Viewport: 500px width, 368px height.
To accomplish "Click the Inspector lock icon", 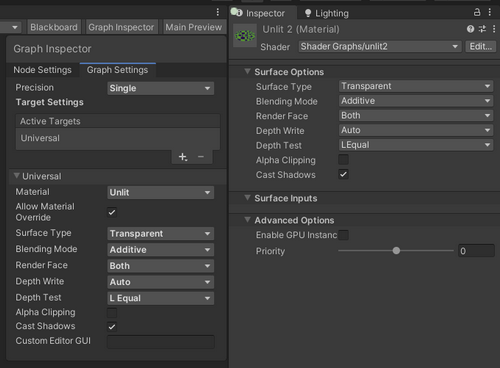I will click(x=477, y=12).
